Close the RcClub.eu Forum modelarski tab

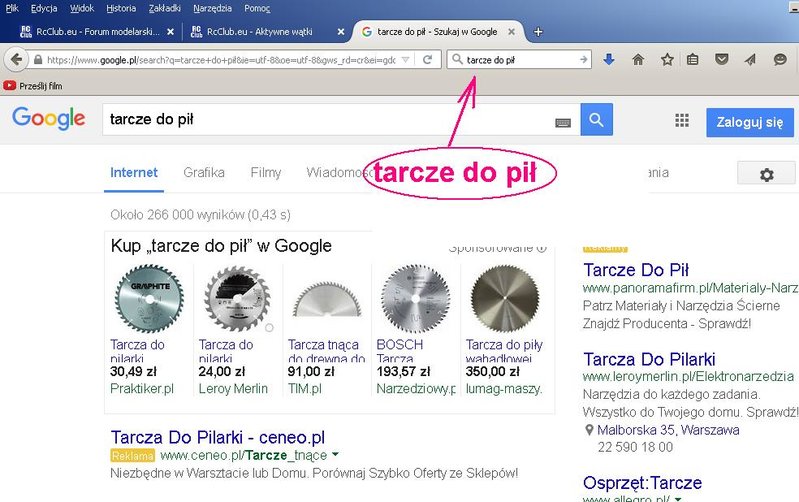171,32
